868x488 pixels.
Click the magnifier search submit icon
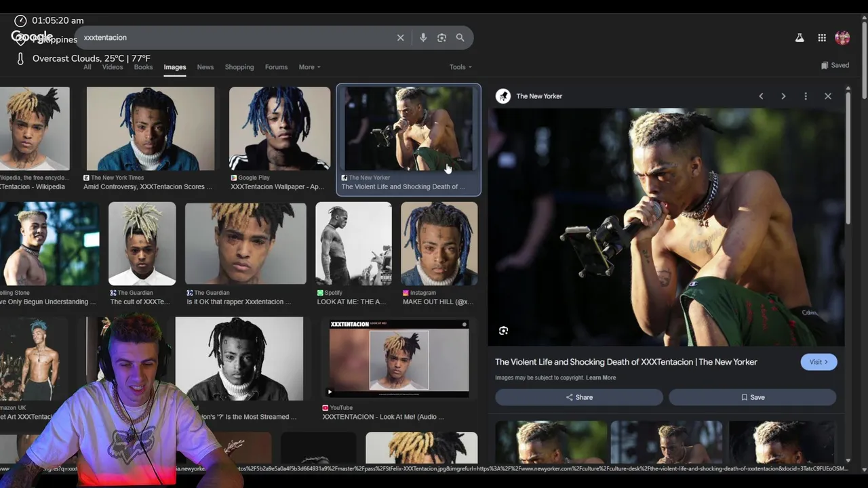(x=460, y=38)
